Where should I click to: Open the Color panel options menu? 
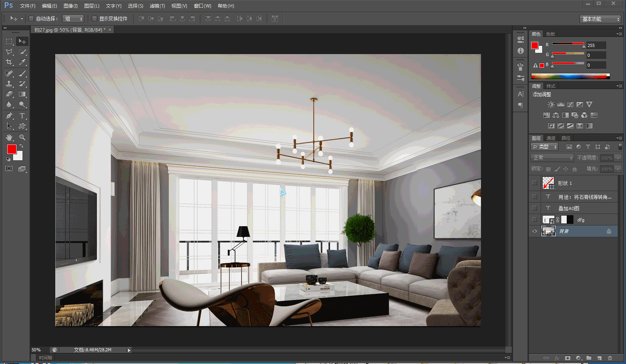pyautogui.click(x=619, y=34)
